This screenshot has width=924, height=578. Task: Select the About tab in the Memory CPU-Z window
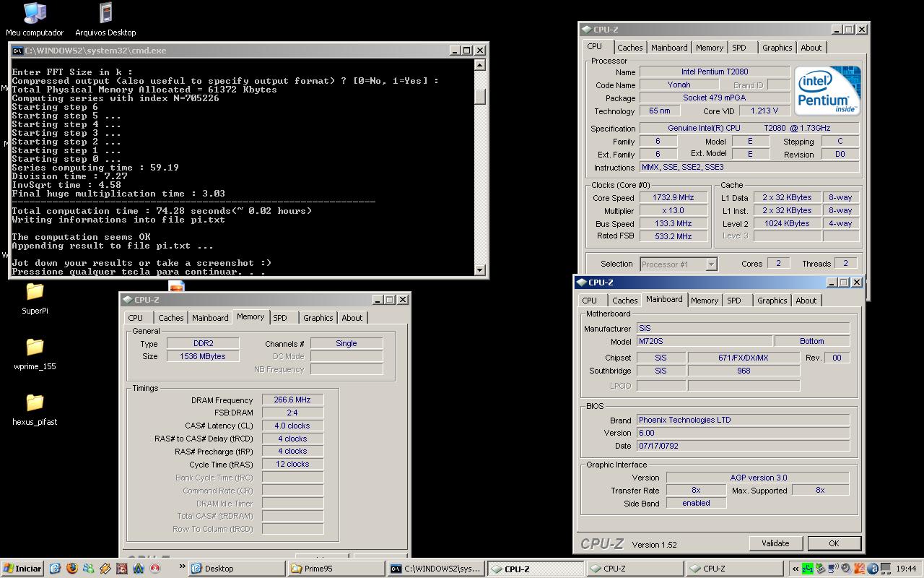[352, 318]
